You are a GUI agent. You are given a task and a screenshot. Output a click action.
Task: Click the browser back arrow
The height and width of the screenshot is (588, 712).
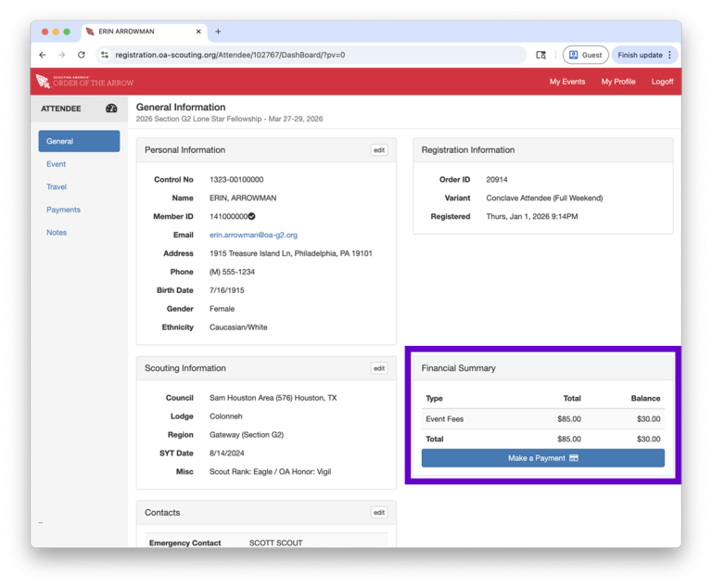(43, 55)
